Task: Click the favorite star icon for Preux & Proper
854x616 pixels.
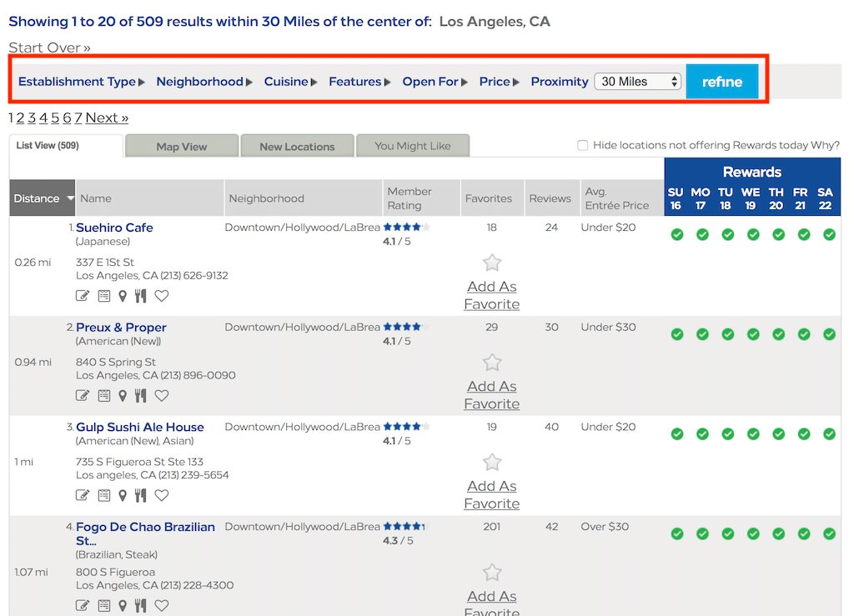Action: pyautogui.click(x=492, y=363)
